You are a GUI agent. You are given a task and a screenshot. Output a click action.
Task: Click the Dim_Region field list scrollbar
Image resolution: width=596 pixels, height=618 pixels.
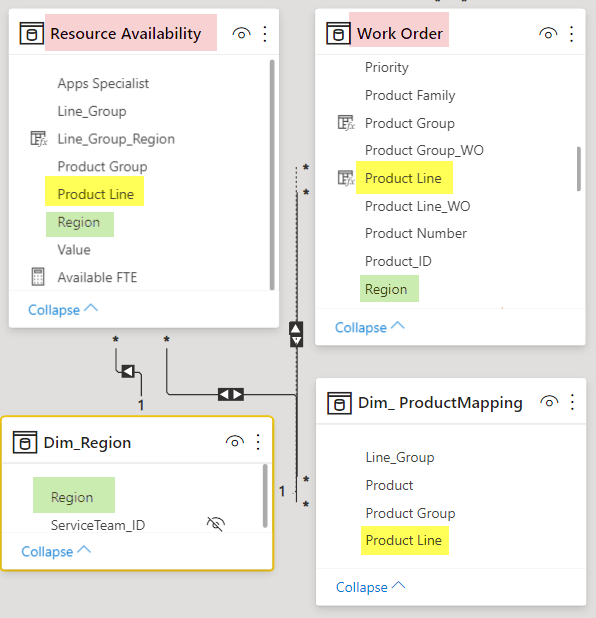265,495
